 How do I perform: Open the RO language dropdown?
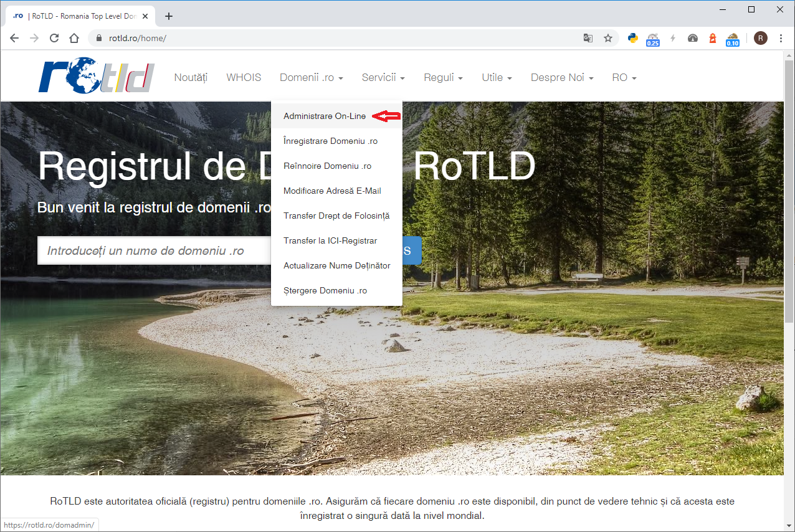click(x=624, y=78)
